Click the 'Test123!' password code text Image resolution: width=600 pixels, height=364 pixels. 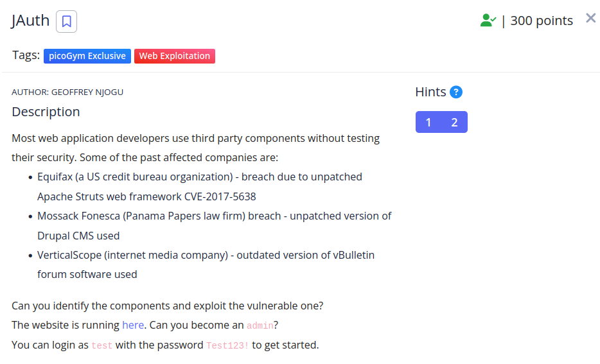(227, 345)
